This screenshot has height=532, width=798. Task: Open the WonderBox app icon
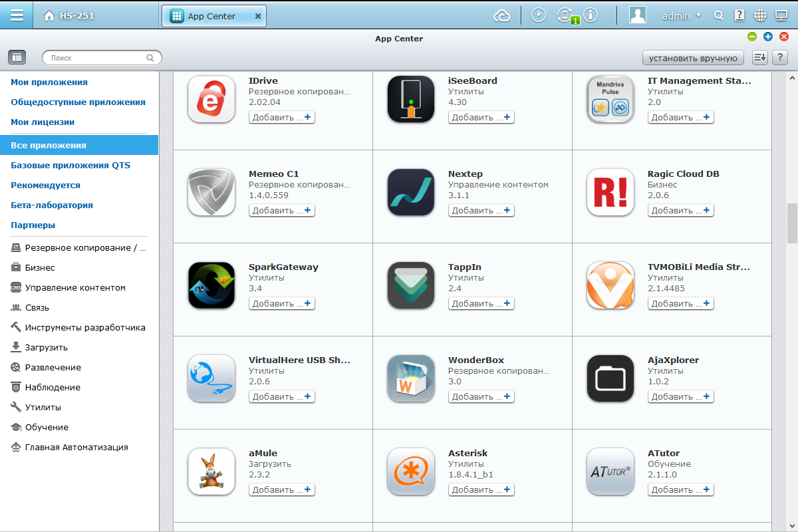pos(411,378)
